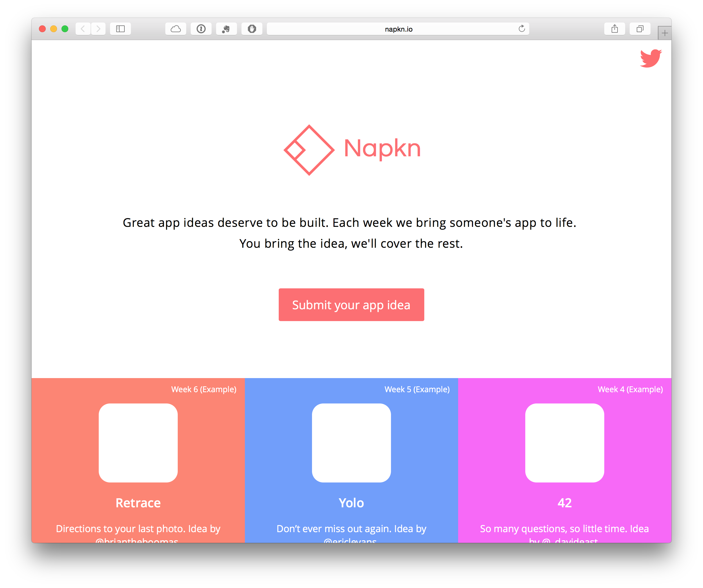Open a new tab with plus button
This screenshot has width=703, height=588.
(665, 33)
